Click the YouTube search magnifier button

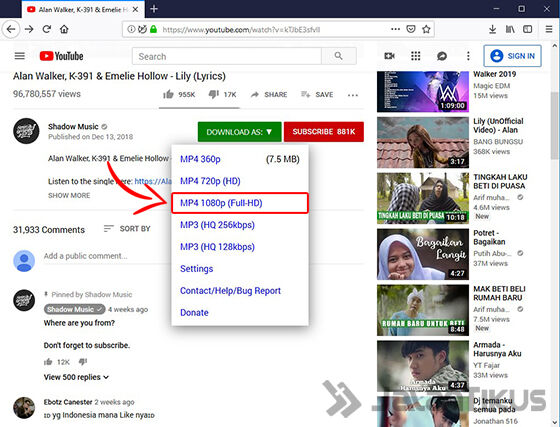point(339,56)
